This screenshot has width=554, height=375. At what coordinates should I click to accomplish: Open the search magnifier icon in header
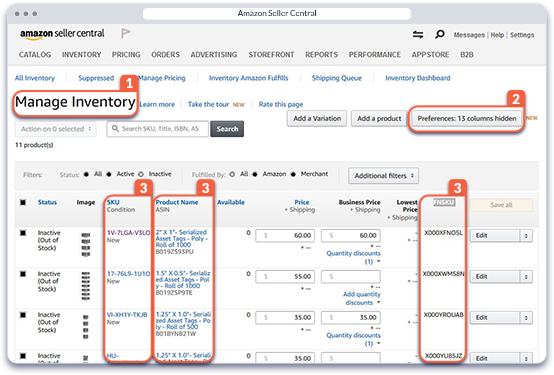coord(440,34)
